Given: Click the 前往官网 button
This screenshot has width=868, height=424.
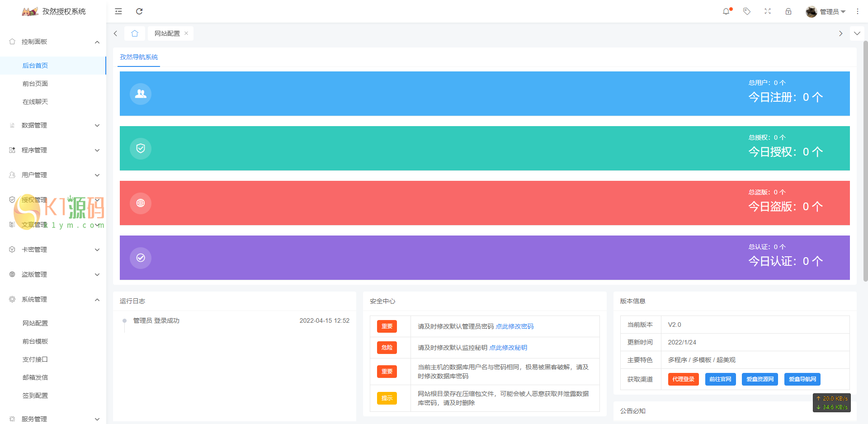Looking at the screenshot, I should coord(720,379).
